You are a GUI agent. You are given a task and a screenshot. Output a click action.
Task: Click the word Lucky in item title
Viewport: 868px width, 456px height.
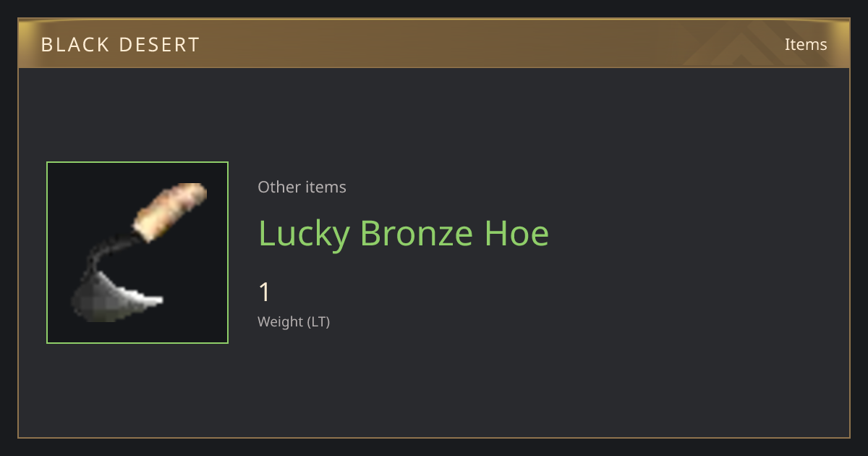(x=305, y=234)
